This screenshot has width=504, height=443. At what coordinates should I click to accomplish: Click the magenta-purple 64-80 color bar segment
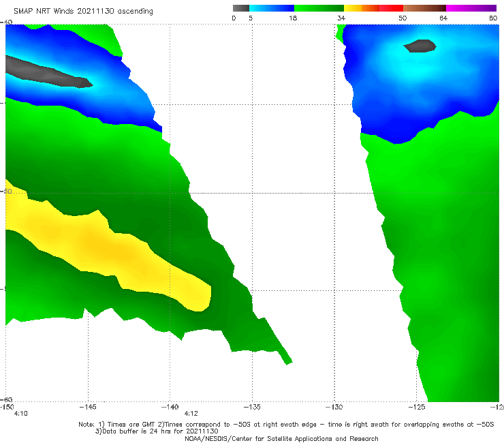pyautogui.click(x=471, y=8)
